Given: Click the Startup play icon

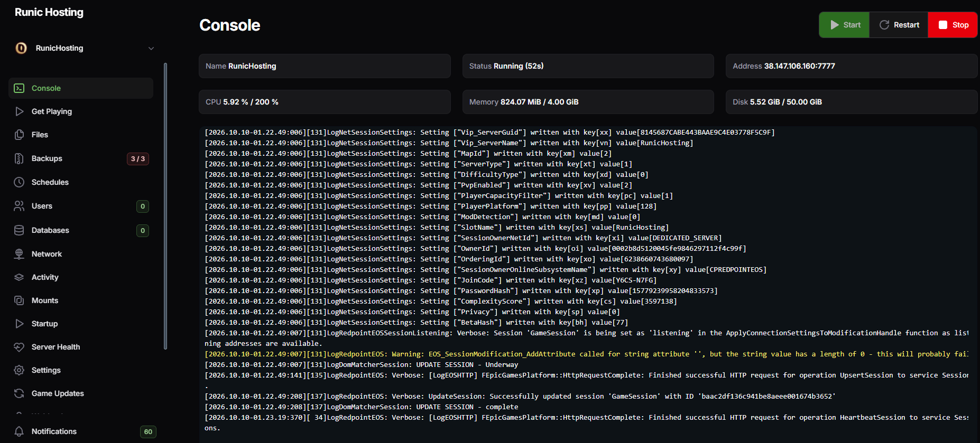Looking at the screenshot, I should coord(19,324).
